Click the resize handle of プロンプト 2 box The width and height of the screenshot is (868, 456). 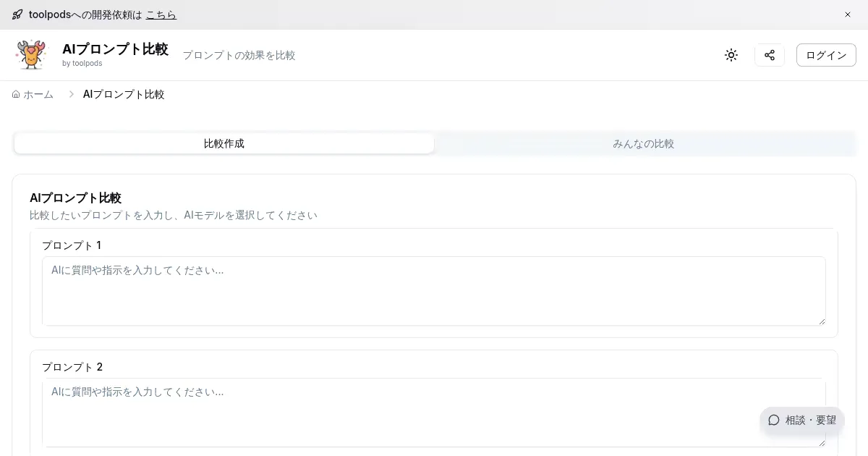[822, 443]
